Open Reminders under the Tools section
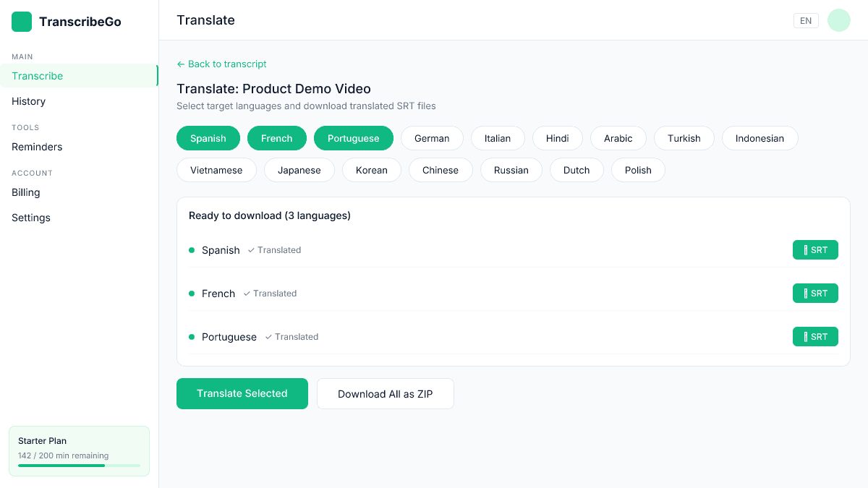Viewport: 868px width, 488px height. click(36, 147)
